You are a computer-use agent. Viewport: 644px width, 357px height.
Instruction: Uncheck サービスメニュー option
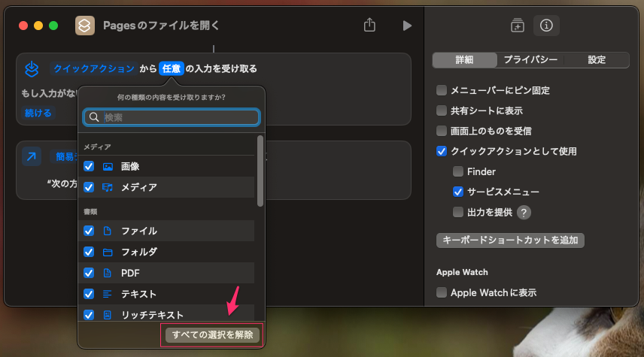tap(458, 192)
